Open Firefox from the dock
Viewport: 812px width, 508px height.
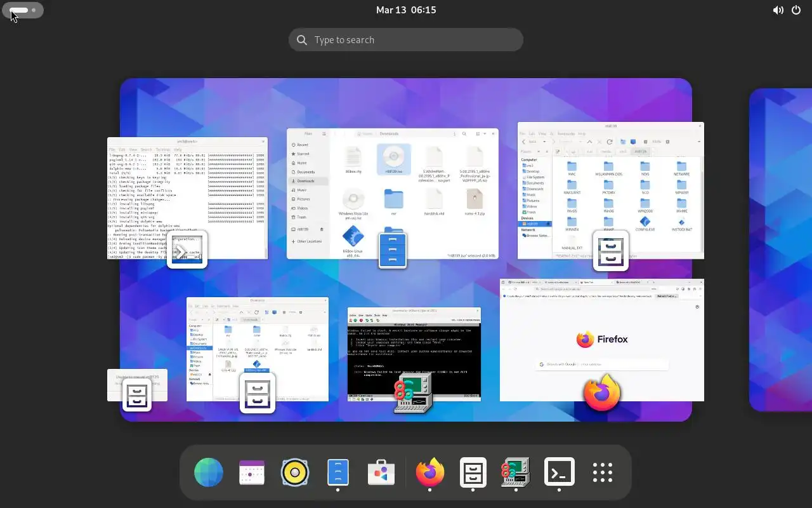(x=429, y=473)
